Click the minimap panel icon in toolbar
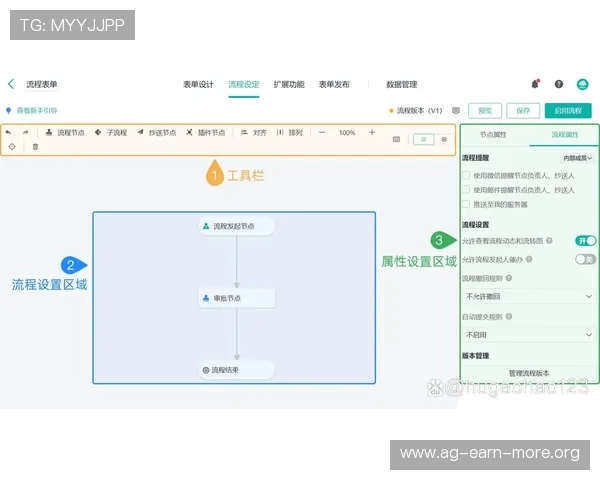This screenshot has height=480, width=600. tap(396, 139)
